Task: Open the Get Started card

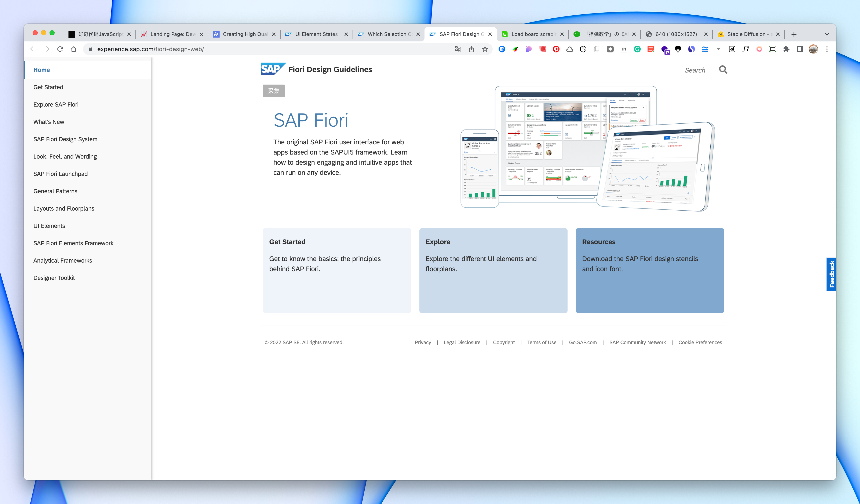Action: pos(337,270)
